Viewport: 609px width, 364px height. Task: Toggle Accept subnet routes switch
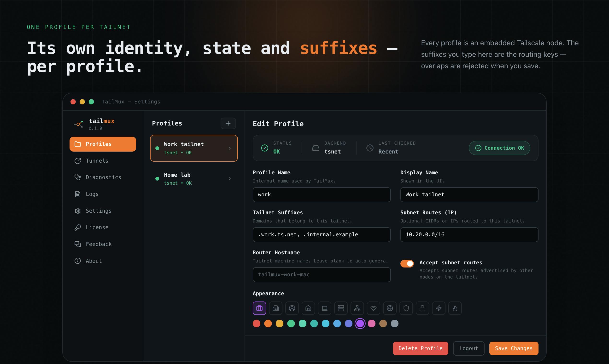point(407,263)
